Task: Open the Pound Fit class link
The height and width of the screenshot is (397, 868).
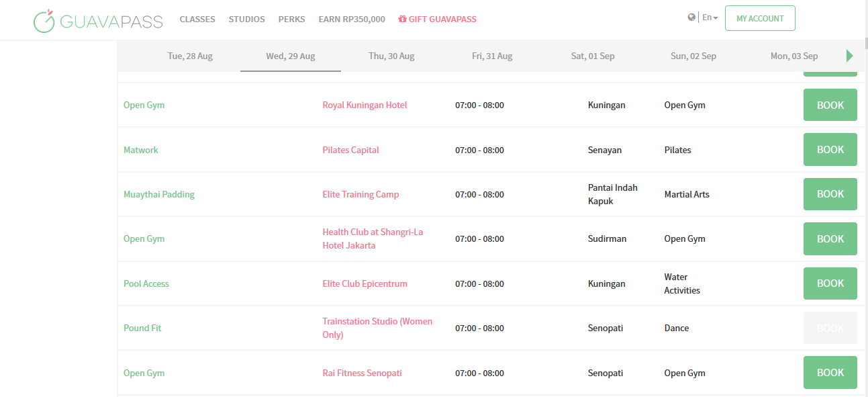Action: (142, 328)
